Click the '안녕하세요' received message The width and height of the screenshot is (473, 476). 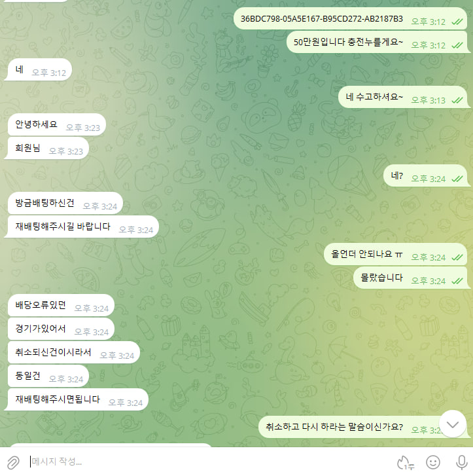coord(56,125)
